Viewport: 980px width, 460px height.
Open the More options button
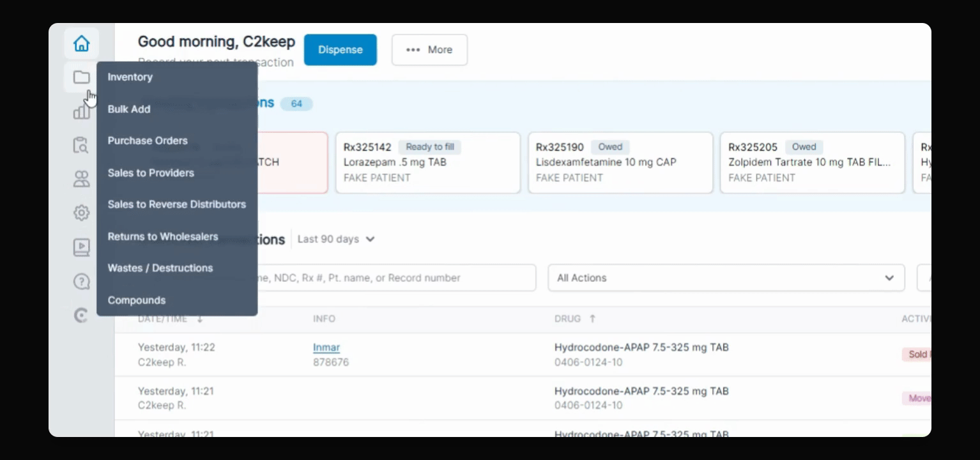(429, 50)
